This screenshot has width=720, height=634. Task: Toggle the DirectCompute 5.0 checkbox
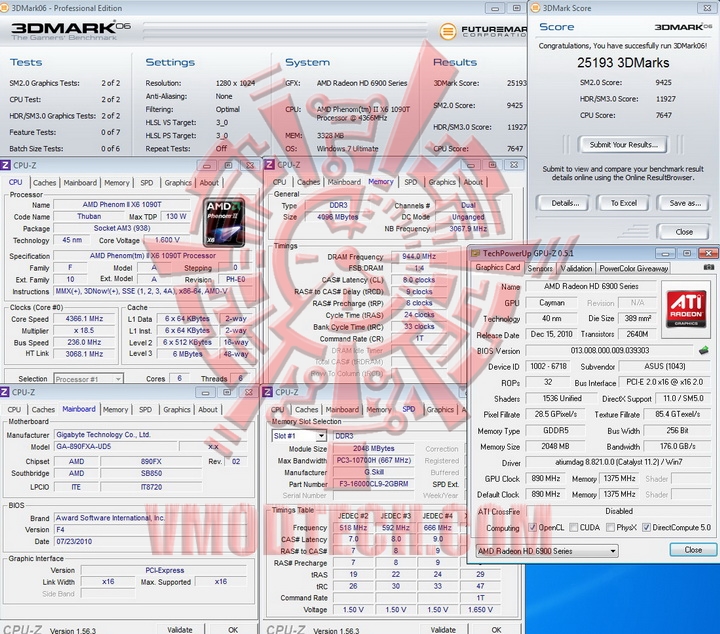pyautogui.click(x=646, y=527)
